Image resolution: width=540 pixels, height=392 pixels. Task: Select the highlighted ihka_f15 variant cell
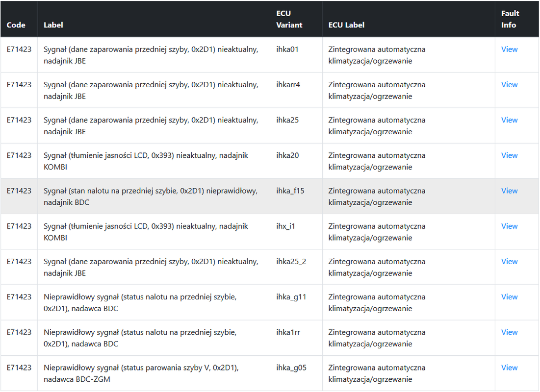coord(296,196)
